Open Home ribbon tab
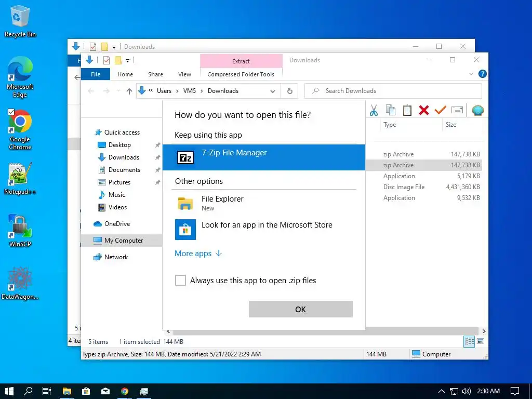This screenshot has height=399, width=532. 125,74
